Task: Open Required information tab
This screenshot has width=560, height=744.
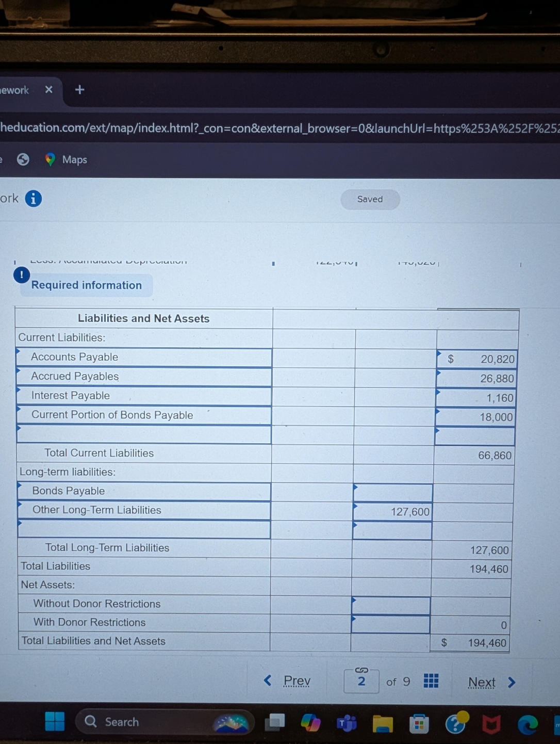Action: click(x=87, y=285)
